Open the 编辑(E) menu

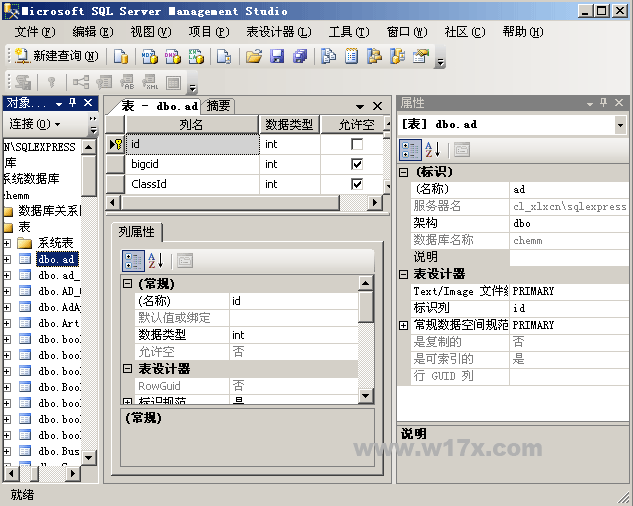pos(93,31)
